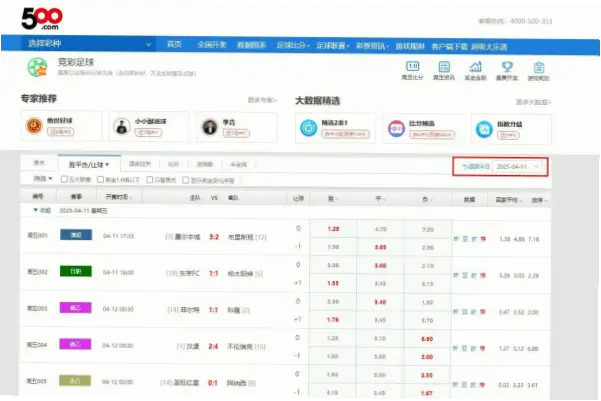Click the 更多大数据 link

click(533, 102)
